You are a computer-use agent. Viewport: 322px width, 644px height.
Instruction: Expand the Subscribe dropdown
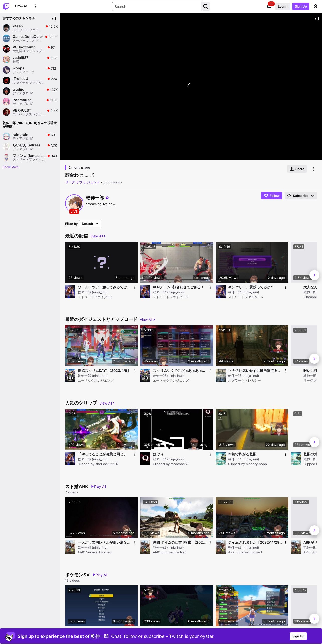coord(301,196)
